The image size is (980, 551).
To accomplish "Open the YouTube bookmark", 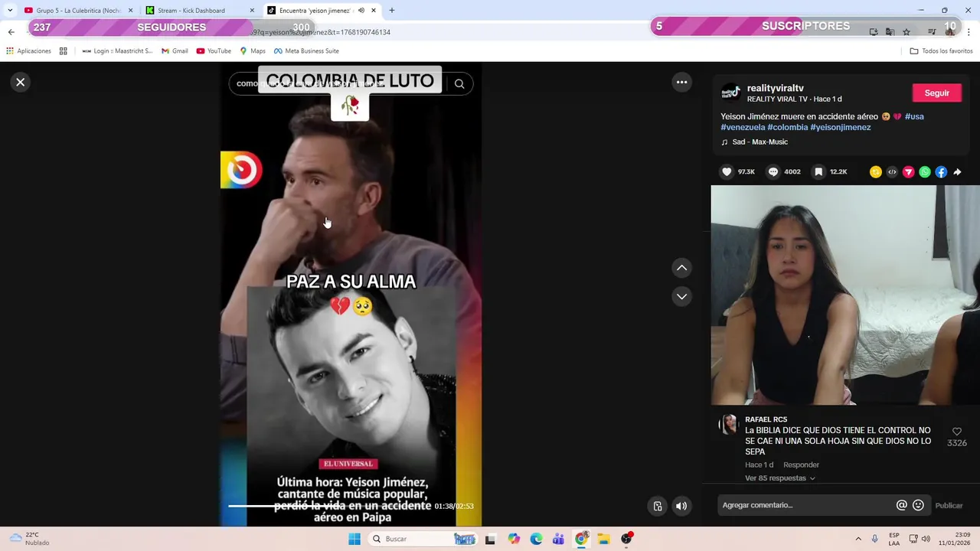I will coord(214,51).
